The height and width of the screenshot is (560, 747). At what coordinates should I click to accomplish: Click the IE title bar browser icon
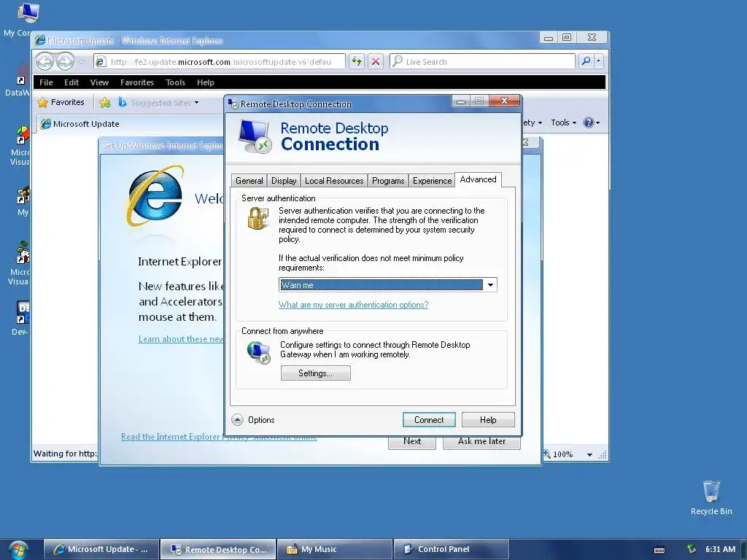pos(41,40)
